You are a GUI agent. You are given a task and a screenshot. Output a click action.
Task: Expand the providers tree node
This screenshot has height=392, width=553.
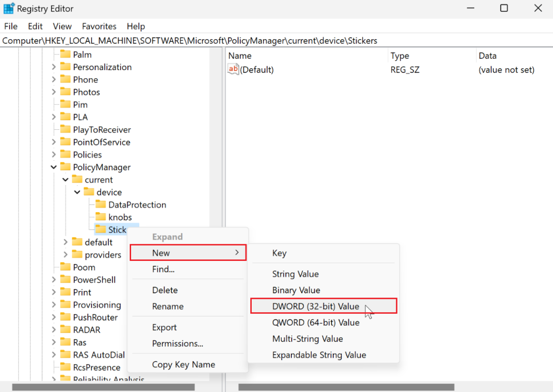66,255
